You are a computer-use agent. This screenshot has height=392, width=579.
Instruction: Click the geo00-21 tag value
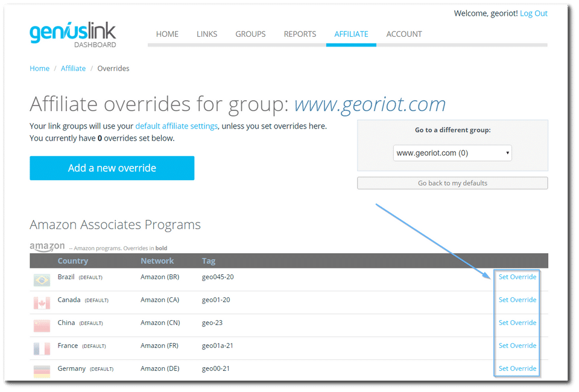click(215, 368)
